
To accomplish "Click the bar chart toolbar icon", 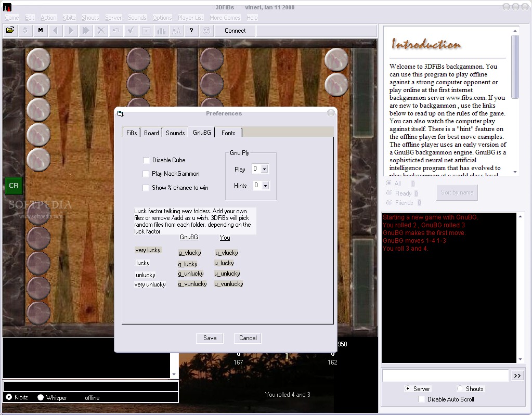I will [x=161, y=31].
